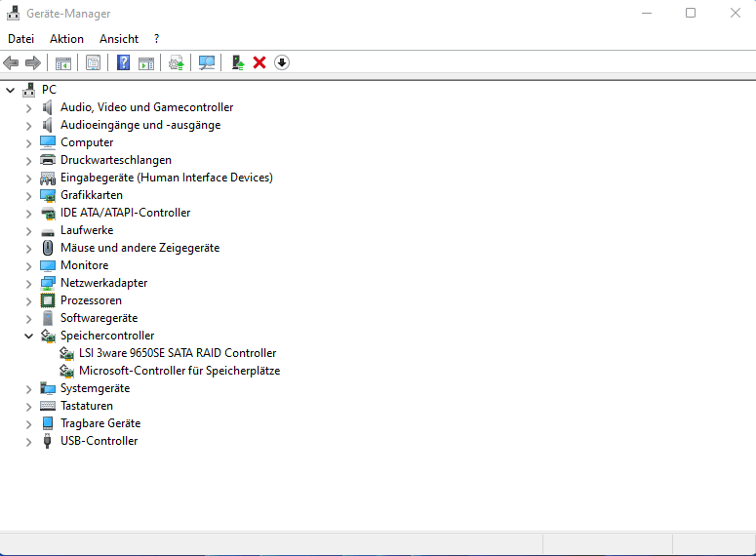This screenshot has width=756, height=556.
Task: Click the printer icon beside Druckwarteschlangen
Action: tap(47, 160)
